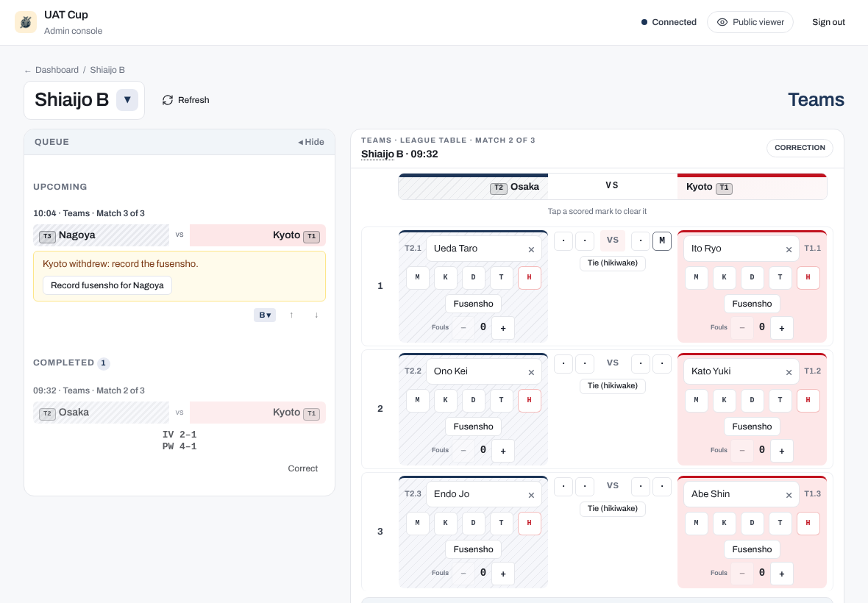Clear Ono Kei's name field
This screenshot has height=603, width=868.
pyautogui.click(x=531, y=372)
